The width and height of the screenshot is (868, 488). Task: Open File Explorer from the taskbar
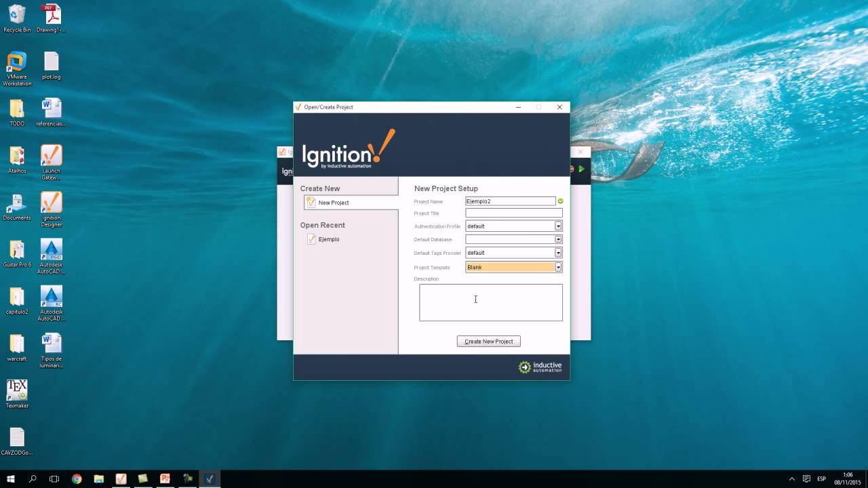(98, 479)
